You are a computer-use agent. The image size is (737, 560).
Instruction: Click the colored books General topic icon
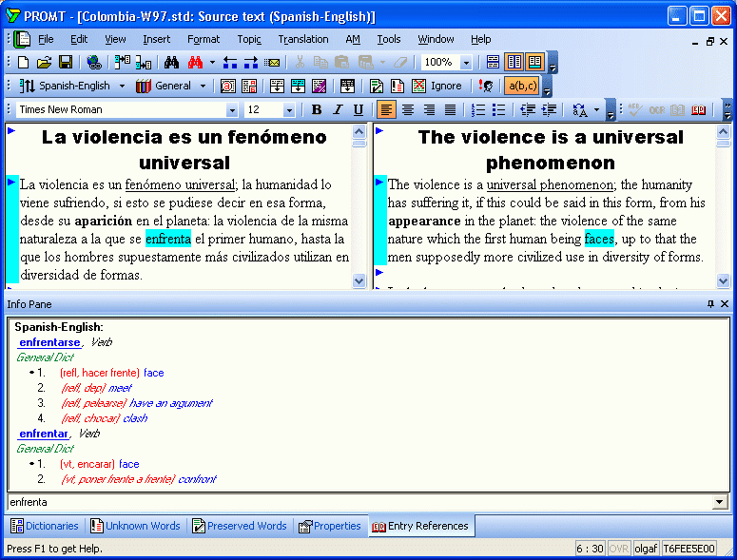[144, 86]
